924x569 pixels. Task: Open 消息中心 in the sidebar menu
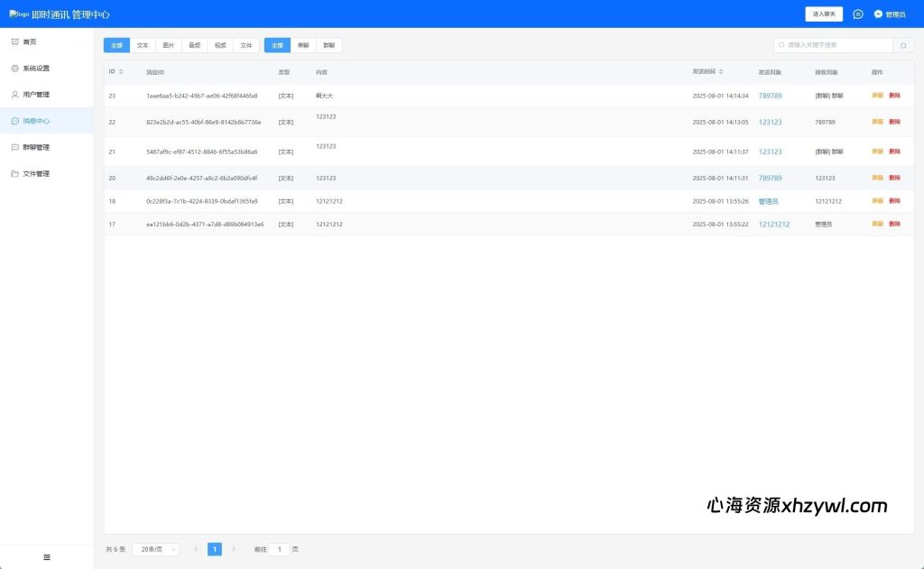(36, 121)
